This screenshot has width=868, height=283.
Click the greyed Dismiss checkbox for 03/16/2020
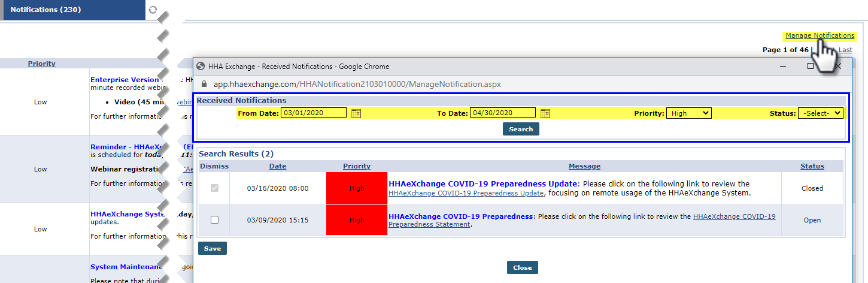click(x=214, y=188)
